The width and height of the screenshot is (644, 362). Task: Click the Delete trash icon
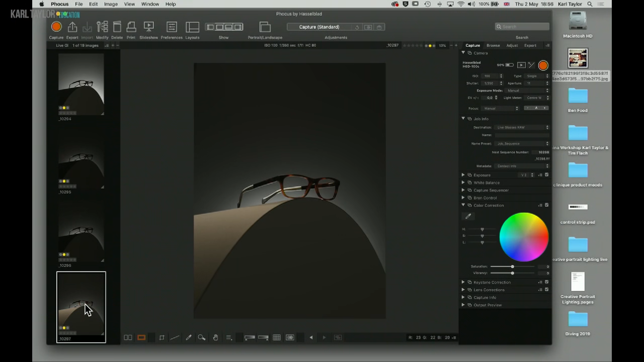(117, 27)
